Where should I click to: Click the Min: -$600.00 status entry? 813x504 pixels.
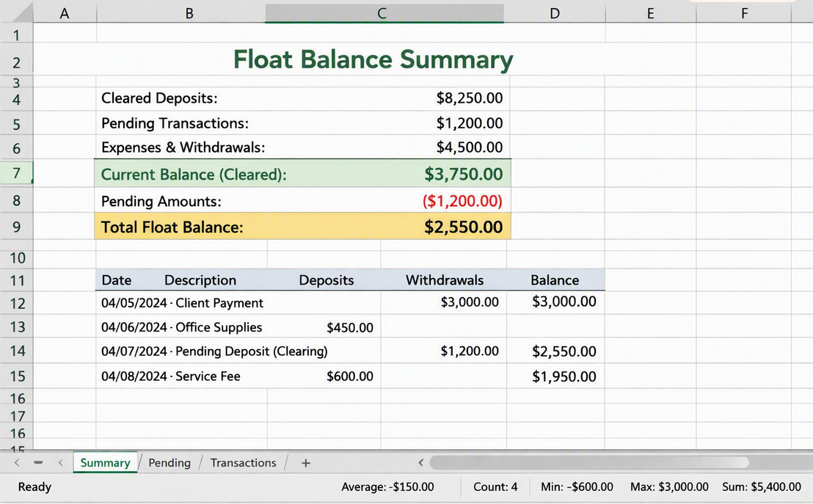click(x=577, y=487)
